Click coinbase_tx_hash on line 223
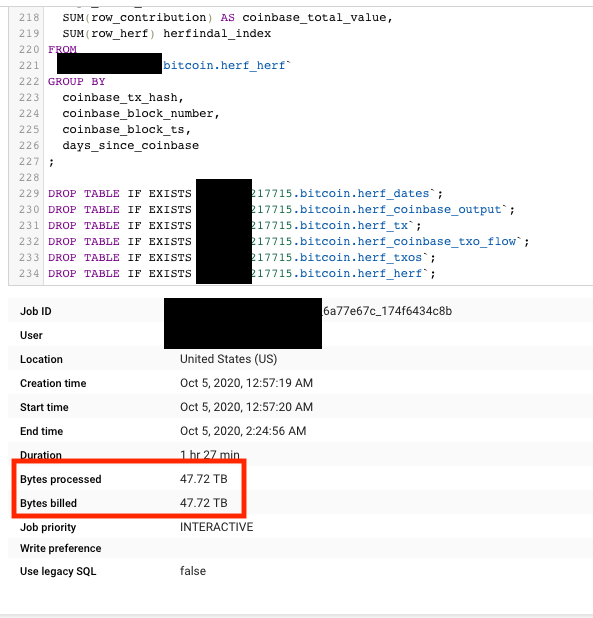 coord(120,97)
